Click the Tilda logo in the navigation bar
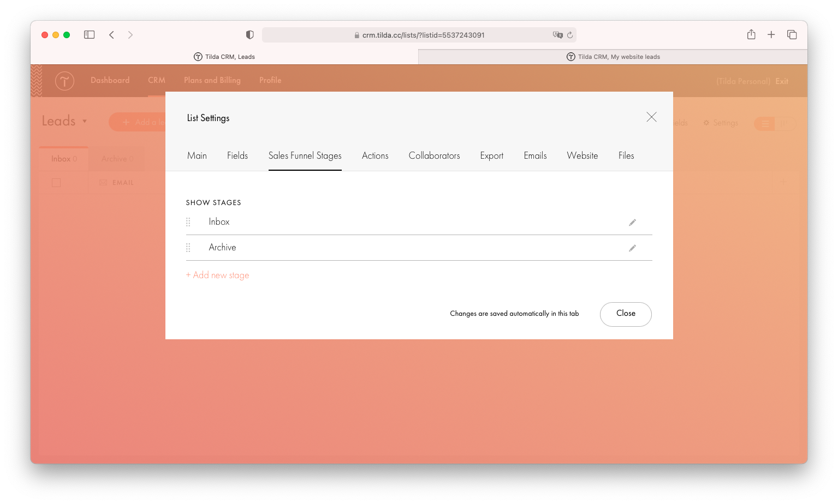 pyautogui.click(x=64, y=80)
